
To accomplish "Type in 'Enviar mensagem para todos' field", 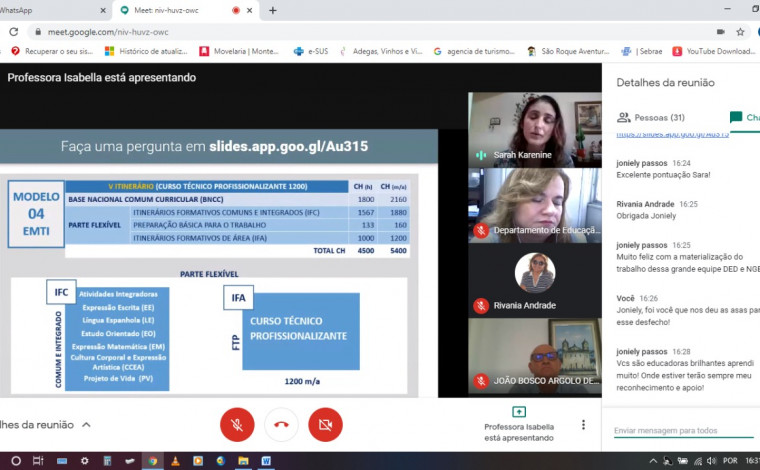I will tap(683, 430).
